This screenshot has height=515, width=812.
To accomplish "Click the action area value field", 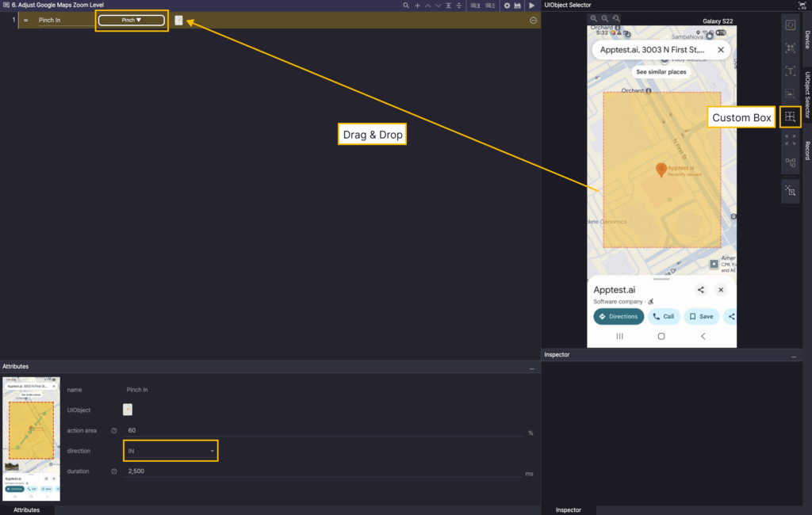I will click(325, 430).
